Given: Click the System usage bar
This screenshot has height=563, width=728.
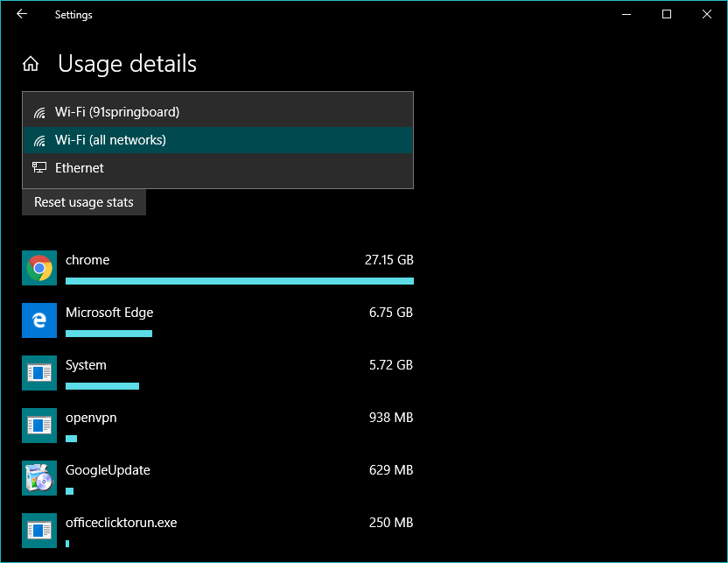Looking at the screenshot, I should tap(101, 386).
